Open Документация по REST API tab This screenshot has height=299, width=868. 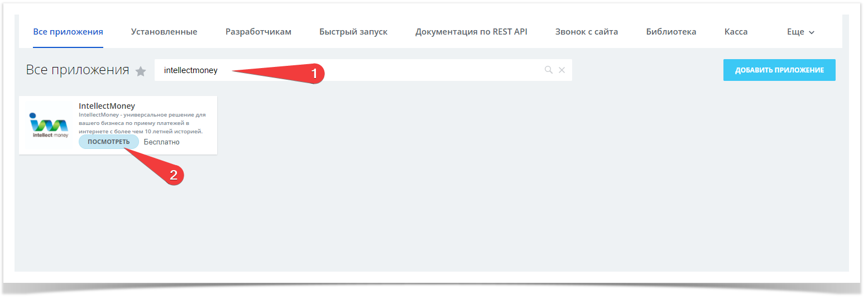coord(471,32)
